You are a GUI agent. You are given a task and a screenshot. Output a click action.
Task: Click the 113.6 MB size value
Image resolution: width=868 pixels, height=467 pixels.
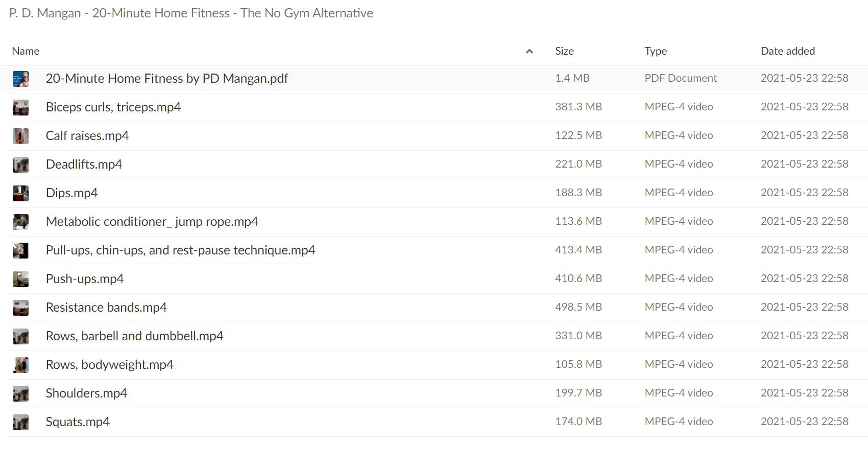pos(578,221)
